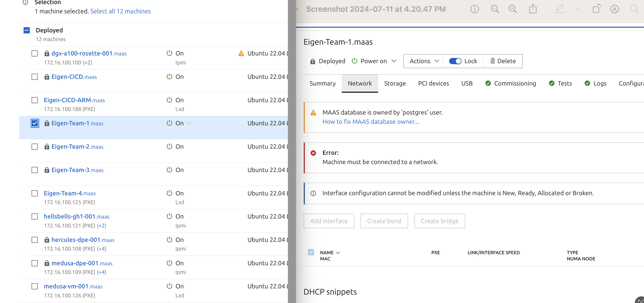Click the green power icon beside Power on
The height and width of the screenshot is (303, 644).
pos(355,61)
